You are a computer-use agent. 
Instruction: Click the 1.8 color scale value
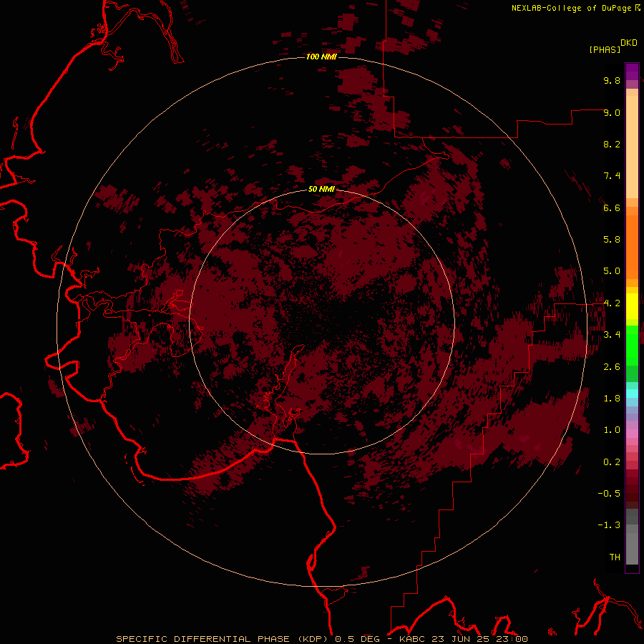coord(612,399)
